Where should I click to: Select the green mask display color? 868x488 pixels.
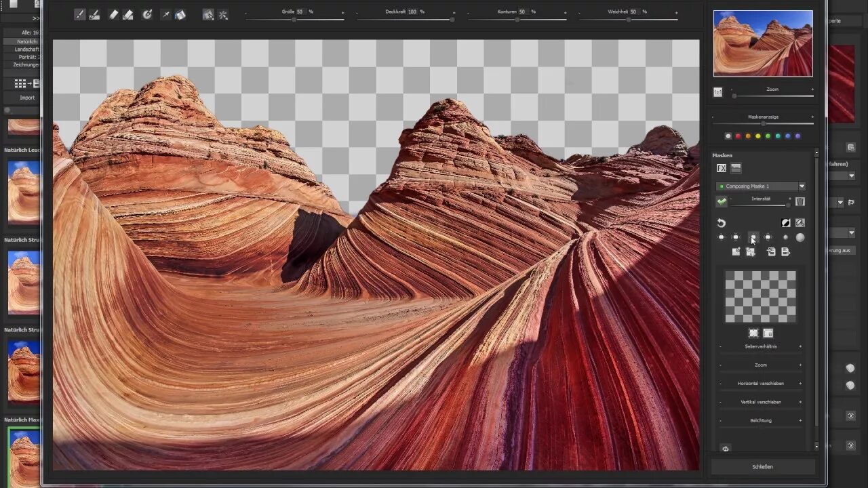tap(768, 136)
